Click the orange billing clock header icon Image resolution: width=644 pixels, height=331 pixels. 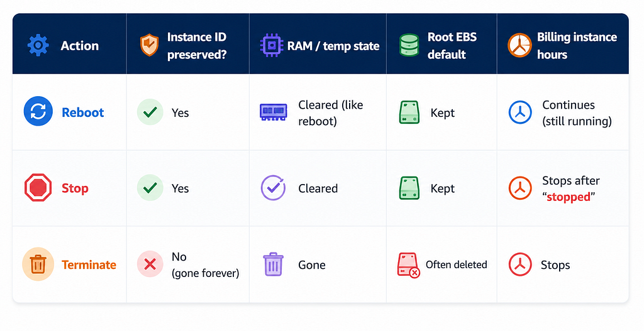pyautogui.click(x=519, y=45)
